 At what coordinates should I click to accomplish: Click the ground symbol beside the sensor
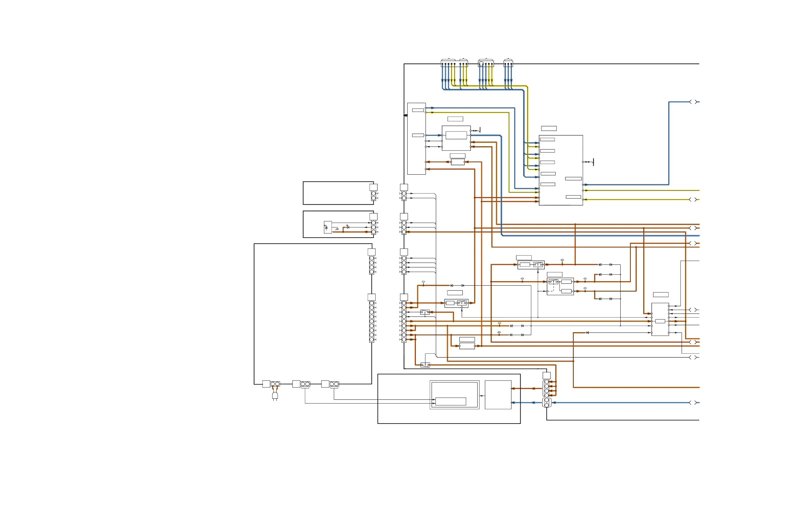pyautogui.click(x=337, y=229)
